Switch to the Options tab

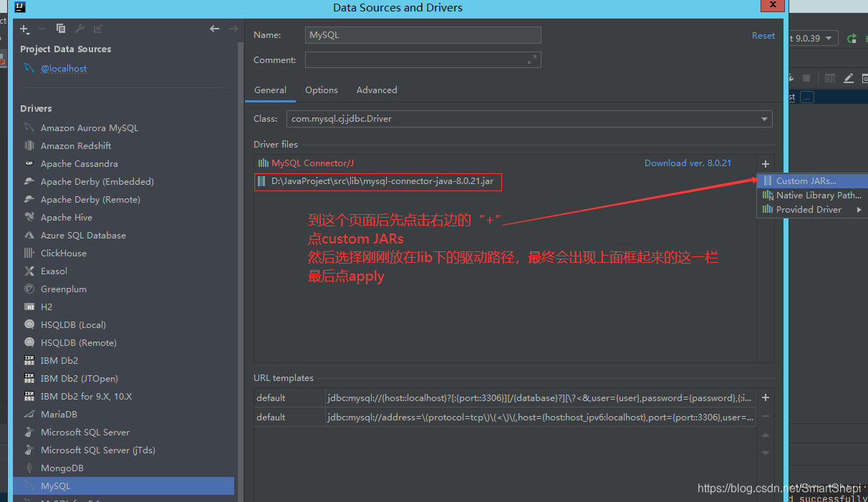pos(322,90)
